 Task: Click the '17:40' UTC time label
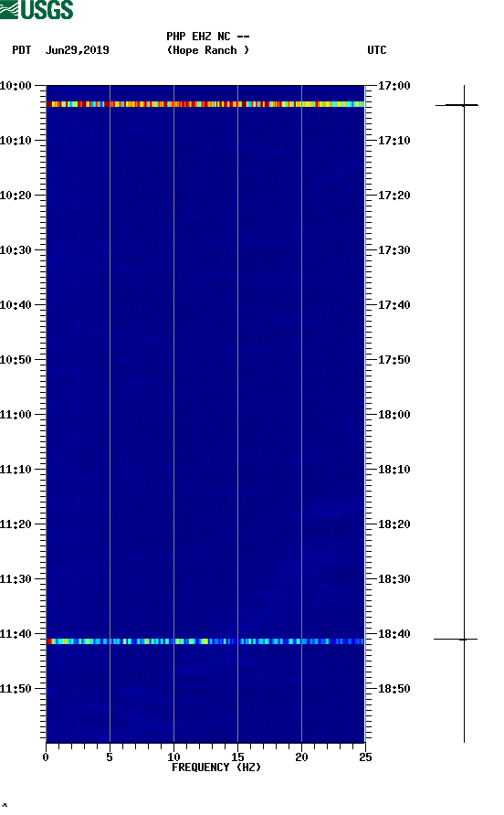point(394,305)
